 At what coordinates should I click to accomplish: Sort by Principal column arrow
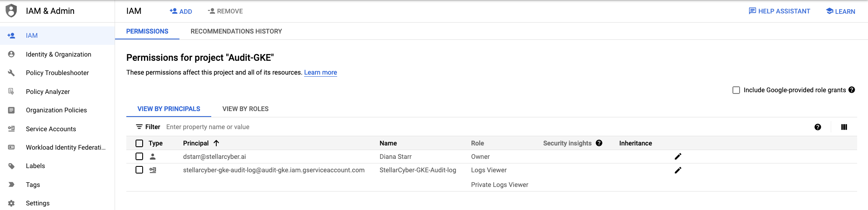(x=216, y=143)
